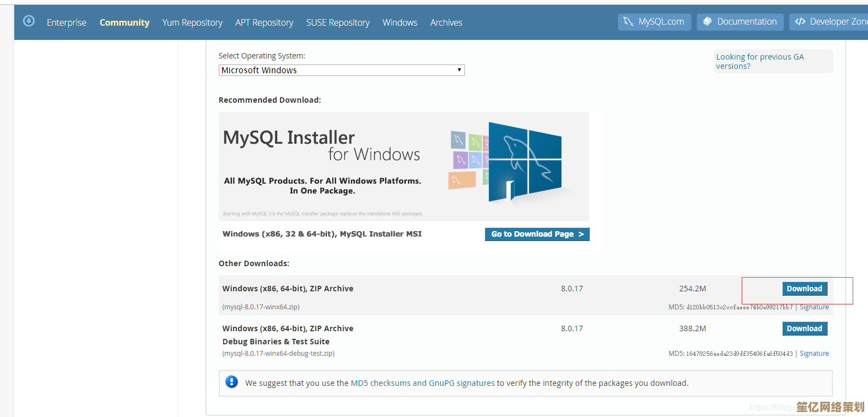Screen dimensions: 868x417
Task: Open the Archives nav item
Action: tap(446, 22)
